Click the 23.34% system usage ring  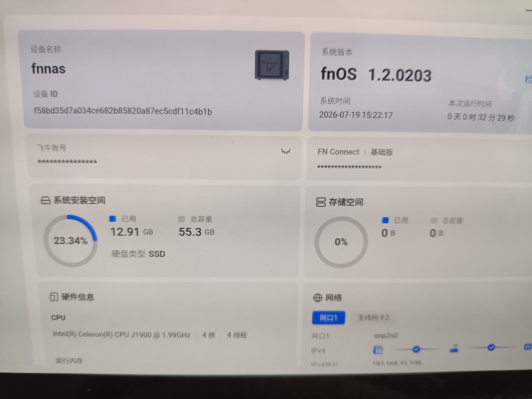click(x=71, y=241)
